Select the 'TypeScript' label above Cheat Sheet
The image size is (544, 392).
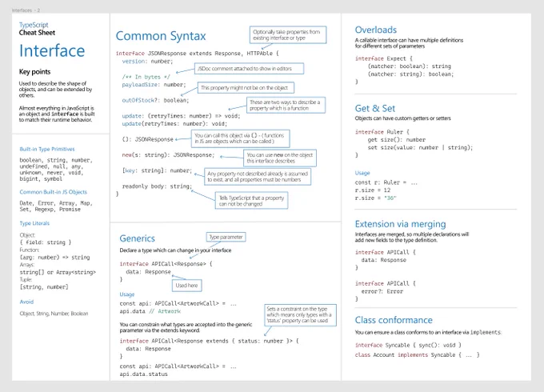coord(34,25)
